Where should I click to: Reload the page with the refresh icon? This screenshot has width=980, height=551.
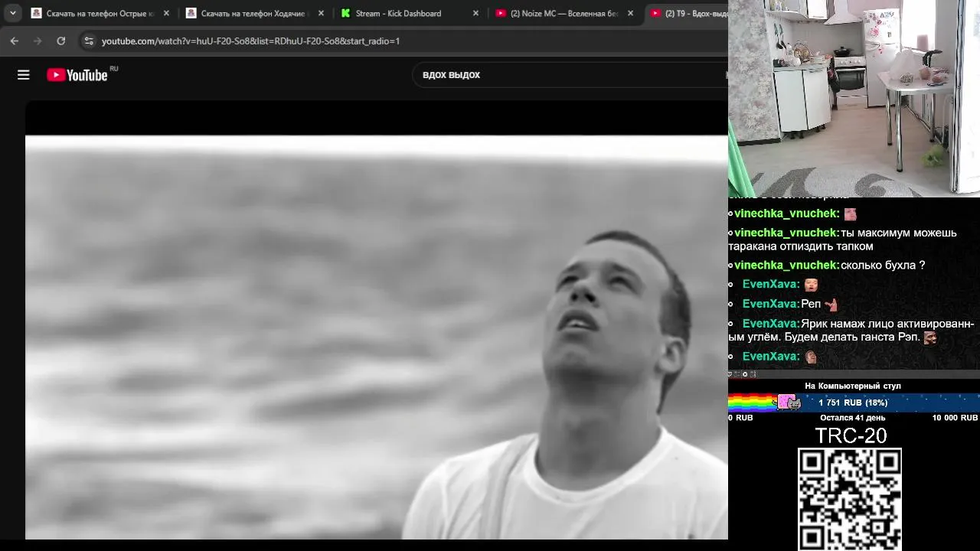click(x=61, y=41)
